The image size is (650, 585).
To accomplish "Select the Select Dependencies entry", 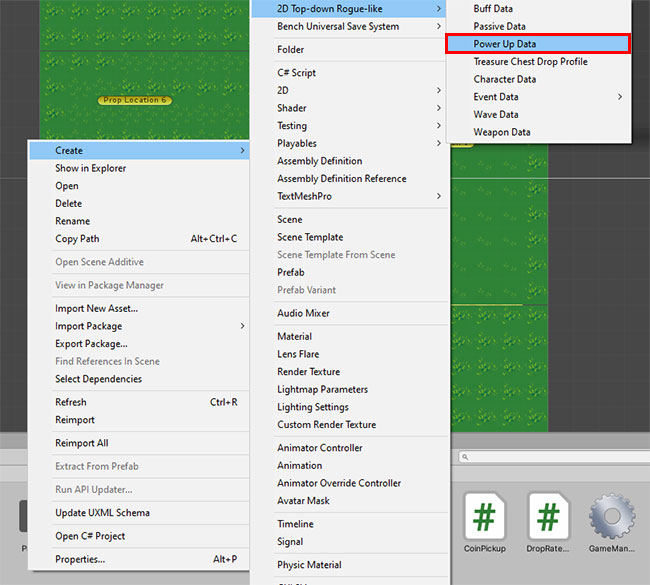I will (139, 379).
